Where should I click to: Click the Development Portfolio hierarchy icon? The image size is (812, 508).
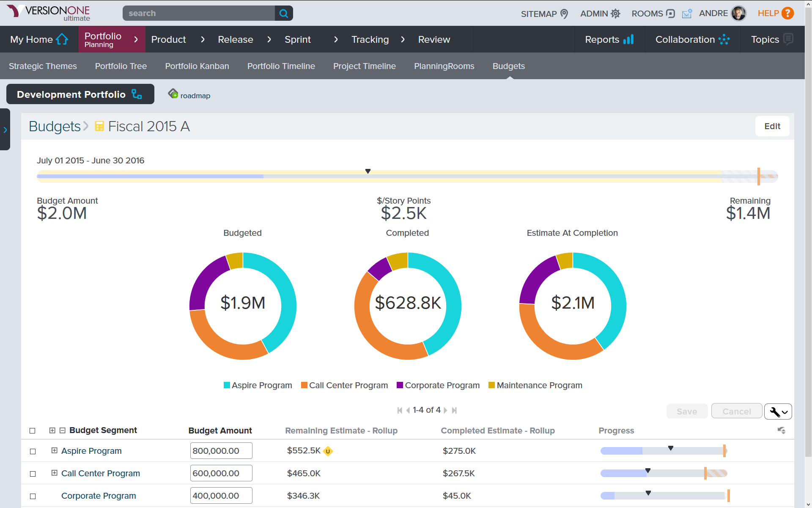click(137, 94)
